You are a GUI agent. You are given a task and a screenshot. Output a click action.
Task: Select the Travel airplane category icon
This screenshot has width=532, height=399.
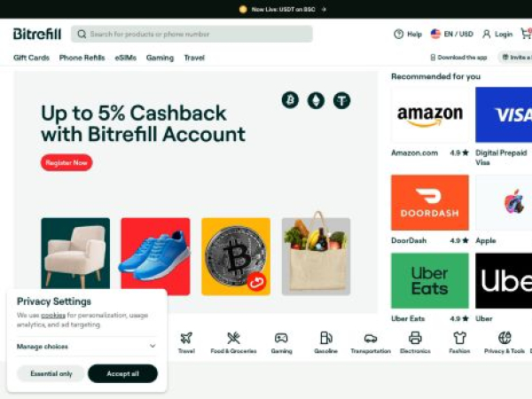coord(186,338)
